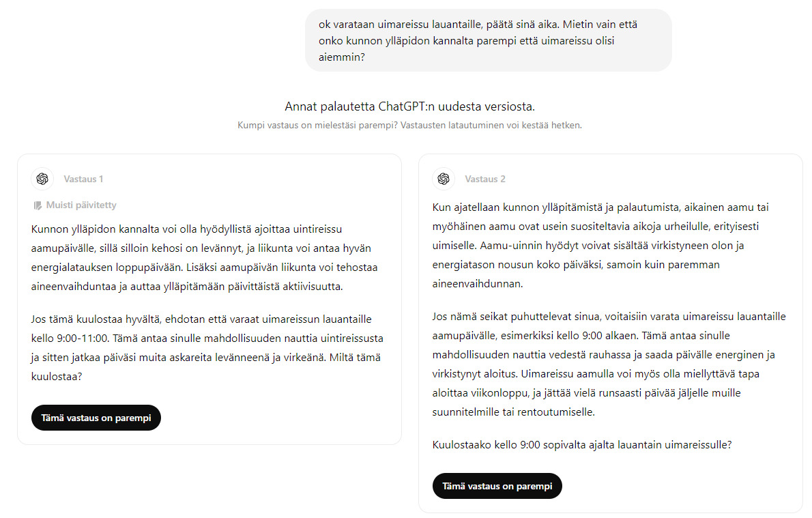Click the heading Annat palautetta ChatGPT:n uudesta versiosta
The height and width of the screenshot is (518, 812).
[x=409, y=106]
